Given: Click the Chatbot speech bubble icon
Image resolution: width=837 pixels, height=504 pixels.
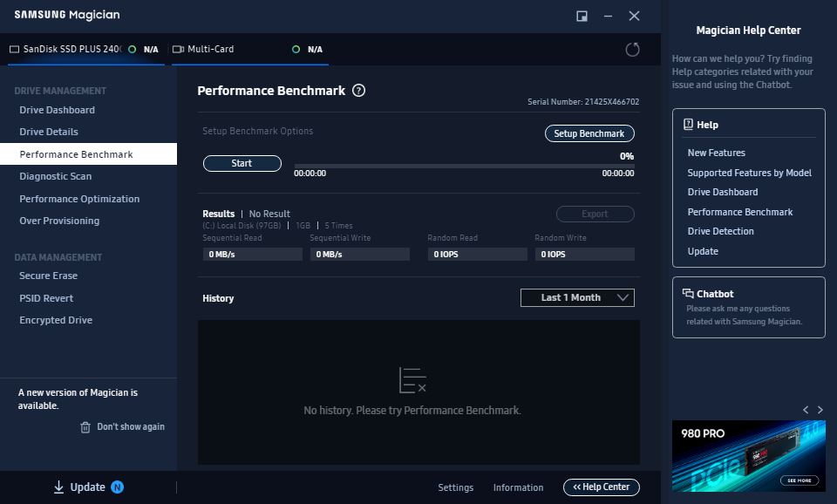Looking at the screenshot, I should point(688,293).
